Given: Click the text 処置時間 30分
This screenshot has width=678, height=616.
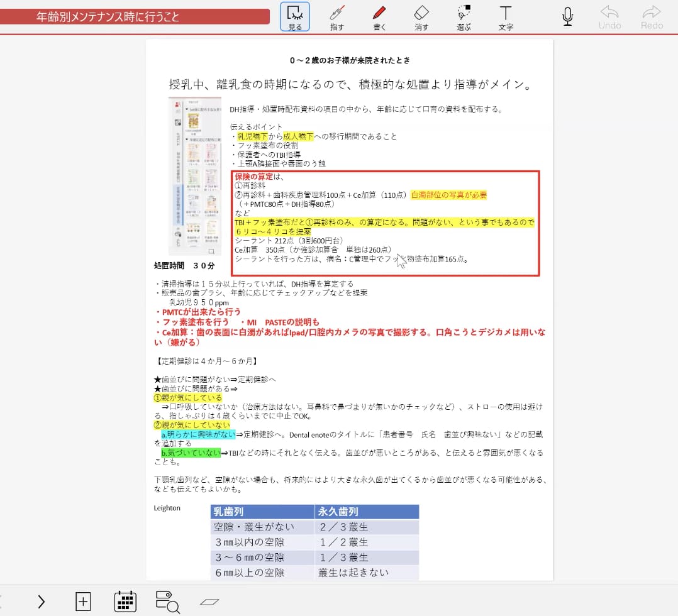Looking at the screenshot, I should [x=184, y=265].
